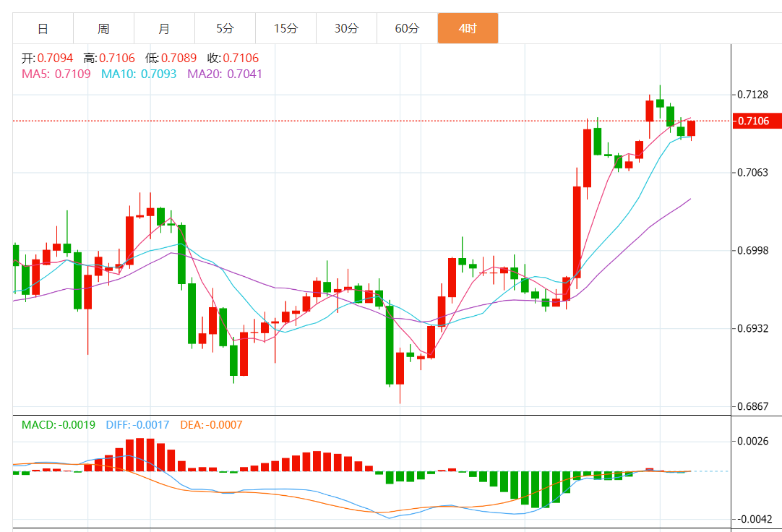The image size is (782, 532).
Task: Show the 30分 interval chart
Action: point(346,29)
